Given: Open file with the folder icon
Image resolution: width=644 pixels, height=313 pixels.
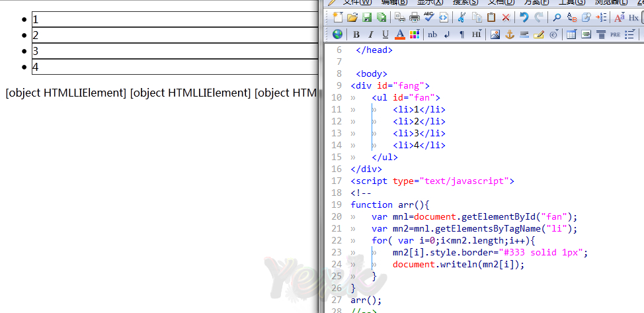Looking at the screenshot, I should click(x=352, y=17).
